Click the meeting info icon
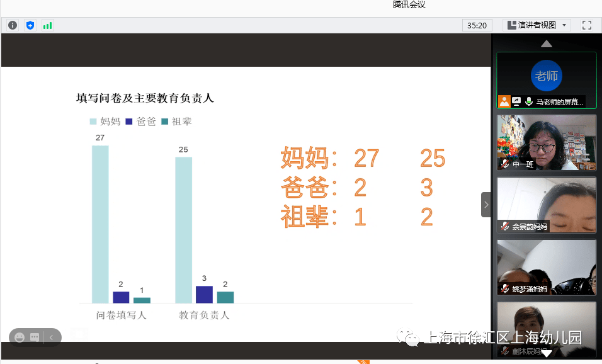 (x=13, y=25)
